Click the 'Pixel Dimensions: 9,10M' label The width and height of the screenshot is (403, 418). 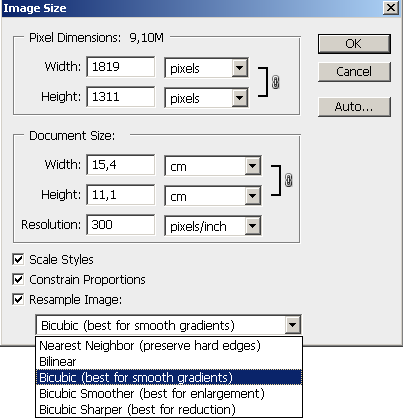click(x=96, y=38)
